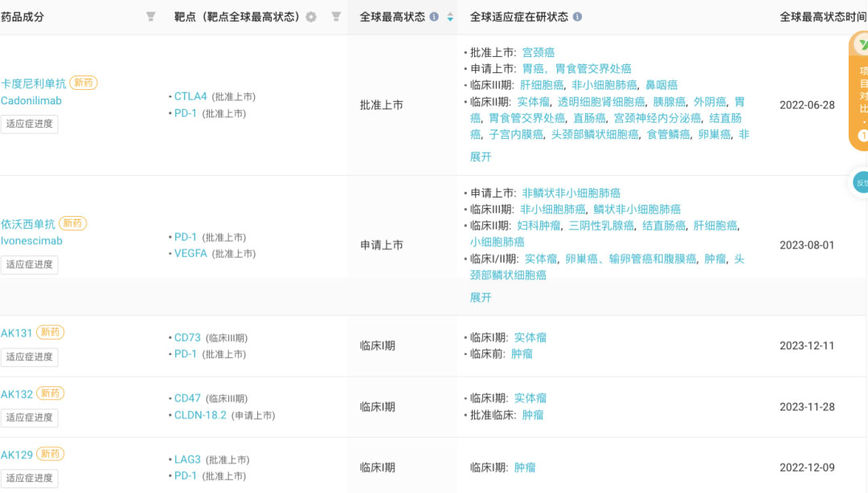868x493 pixels.
Task: Open the 卡度尼利单抗 drug link
Action: pyautogui.click(x=33, y=83)
